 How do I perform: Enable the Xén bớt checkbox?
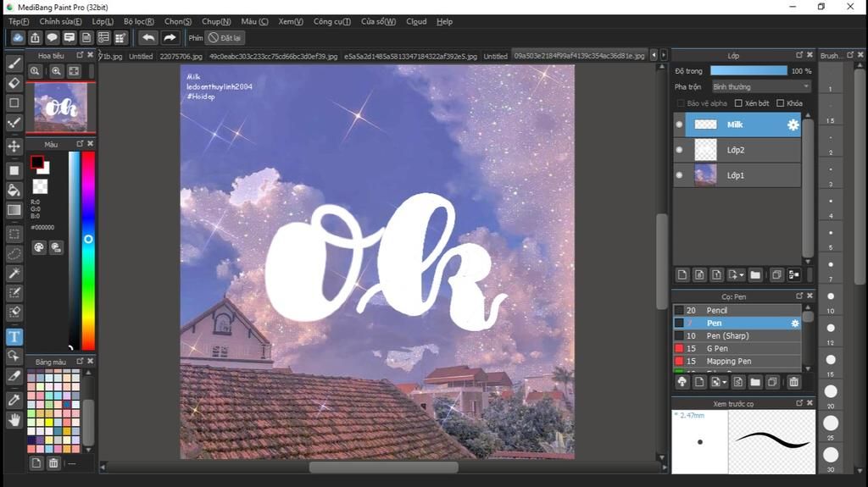point(738,103)
